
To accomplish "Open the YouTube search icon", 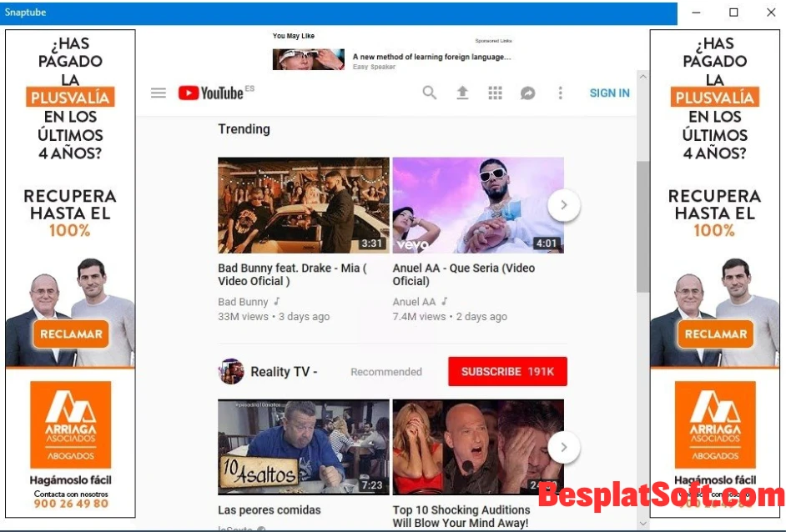I will (429, 93).
